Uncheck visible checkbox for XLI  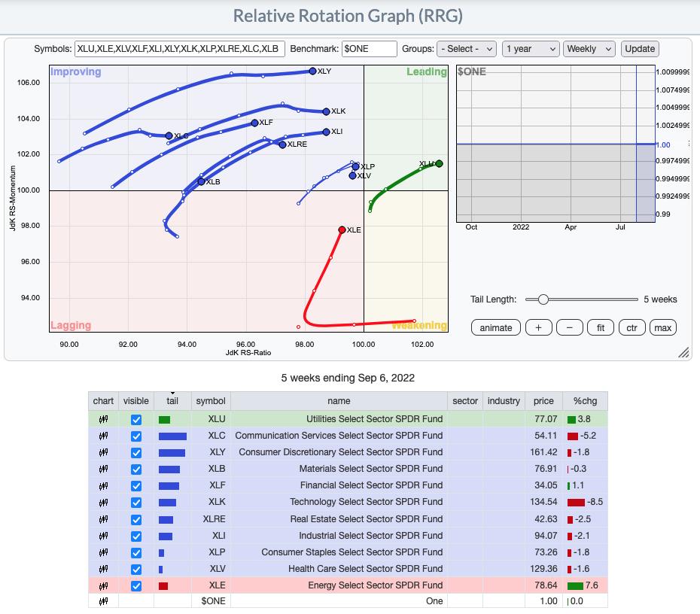coord(136,536)
